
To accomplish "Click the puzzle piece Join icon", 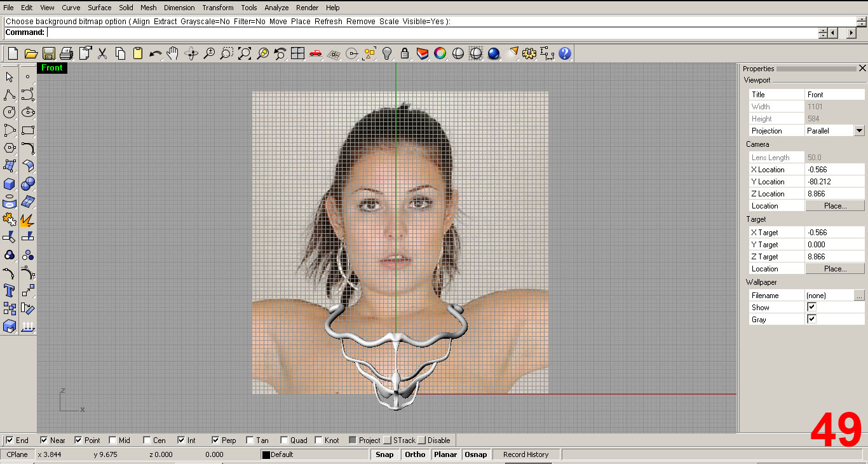I will click(x=10, y=219).
